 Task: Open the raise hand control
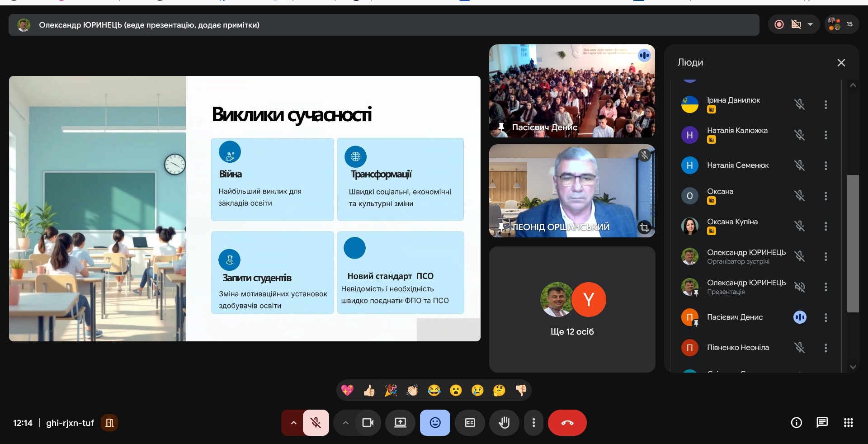(x=504, y=423)
